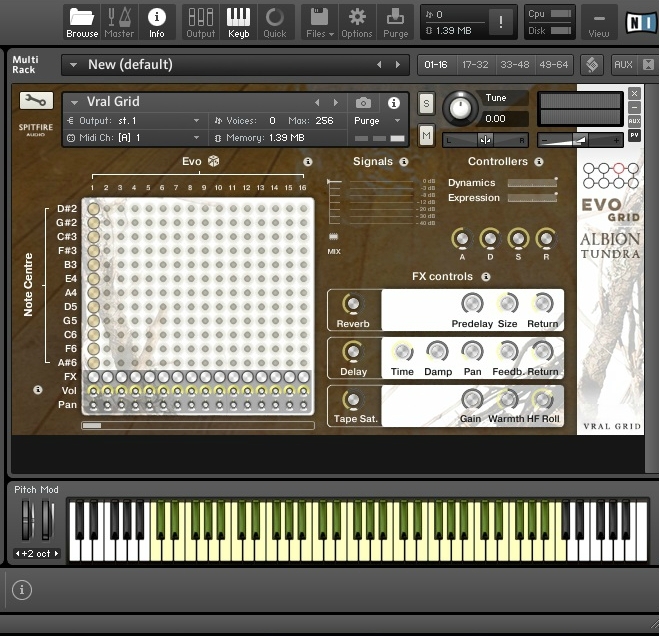Click the Dynamics controller slider
Image resolution: width=659 pixels, height=636 pixels.
pos(532,183)
